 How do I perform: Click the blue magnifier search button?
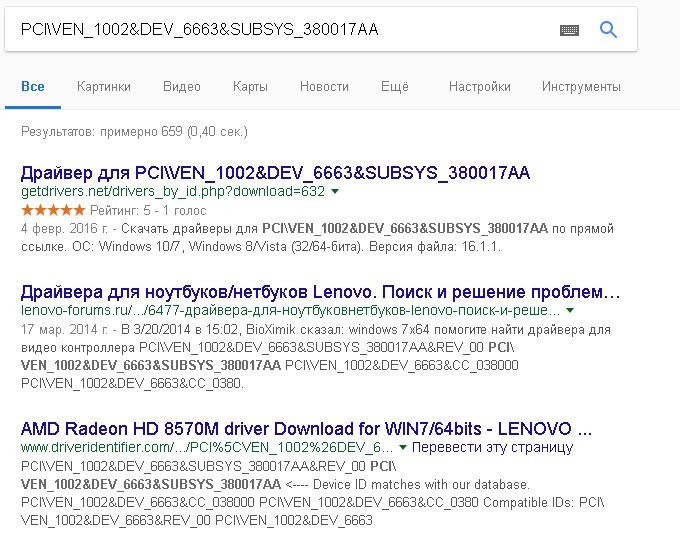tap(608, 29)
